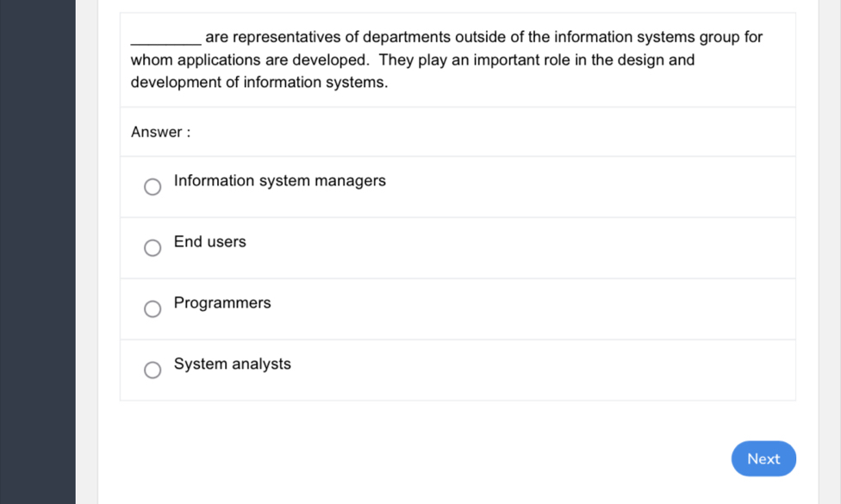Click the End users answer label text

209,242
